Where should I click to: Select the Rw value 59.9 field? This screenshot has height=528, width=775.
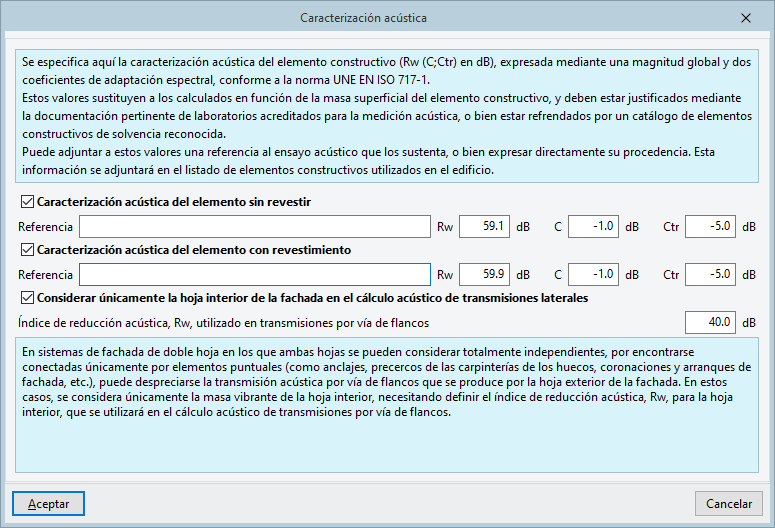point(484,274)
